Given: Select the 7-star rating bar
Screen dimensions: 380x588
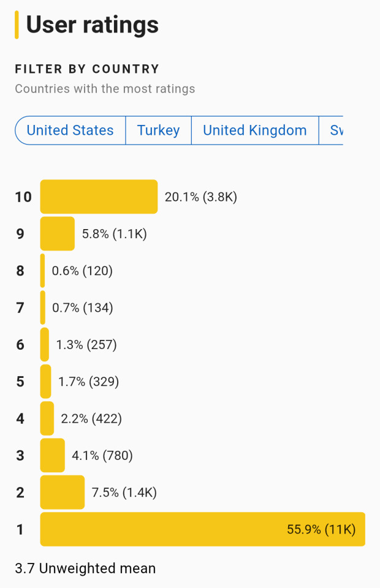Looking at the screenshot, I should 43,307.
